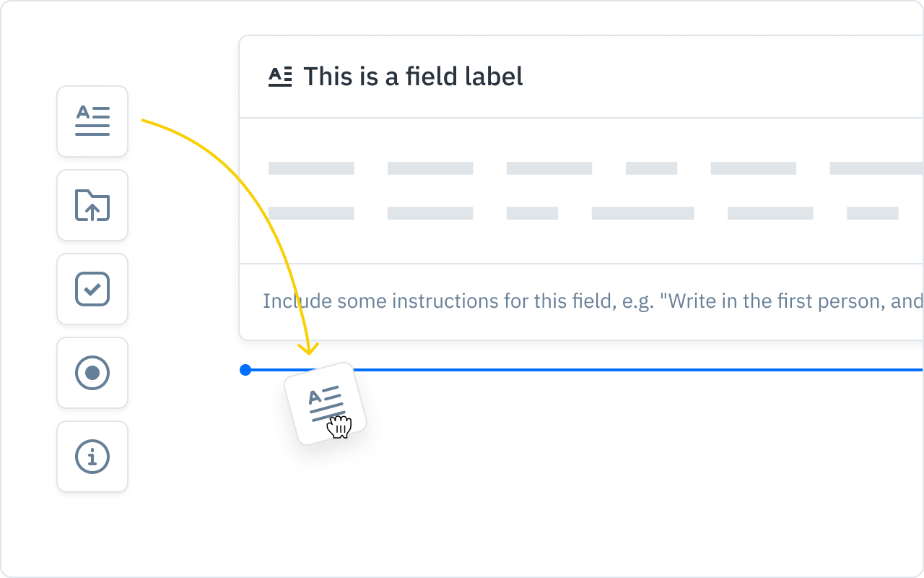Click the last gray bar in second row

pyautogui.click(x=872, y=213)
